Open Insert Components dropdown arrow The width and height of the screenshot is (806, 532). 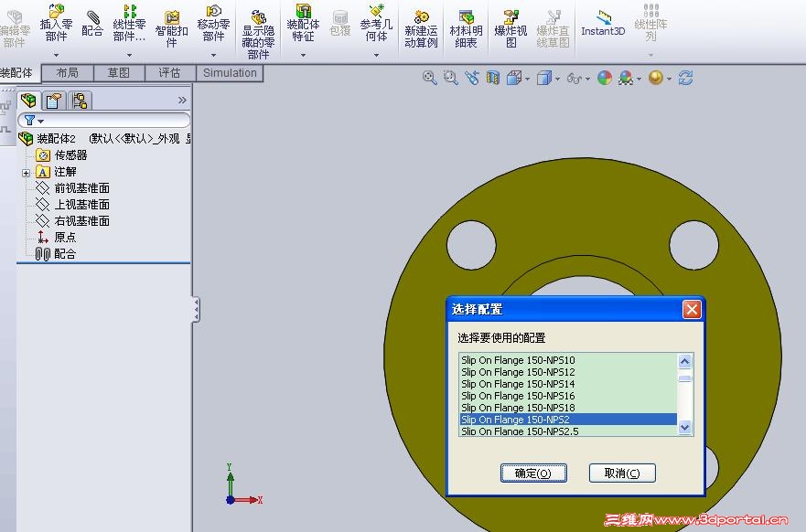(56, 55)
